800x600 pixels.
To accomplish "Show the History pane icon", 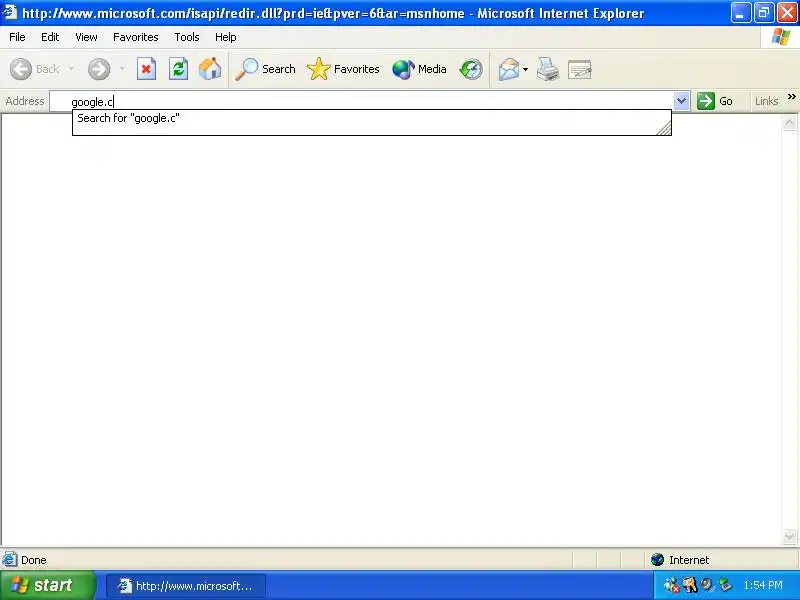I will pyautogui.click(x=470, y=69).
